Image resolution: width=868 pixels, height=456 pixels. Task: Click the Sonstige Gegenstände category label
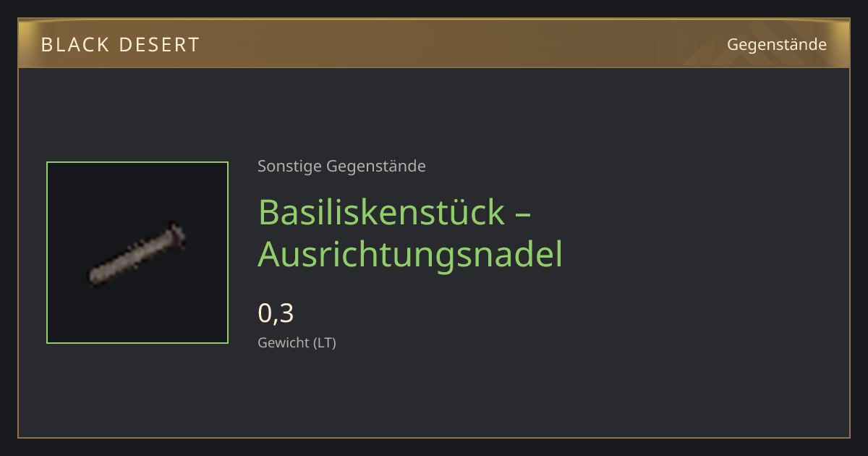[x=341, y=166]
